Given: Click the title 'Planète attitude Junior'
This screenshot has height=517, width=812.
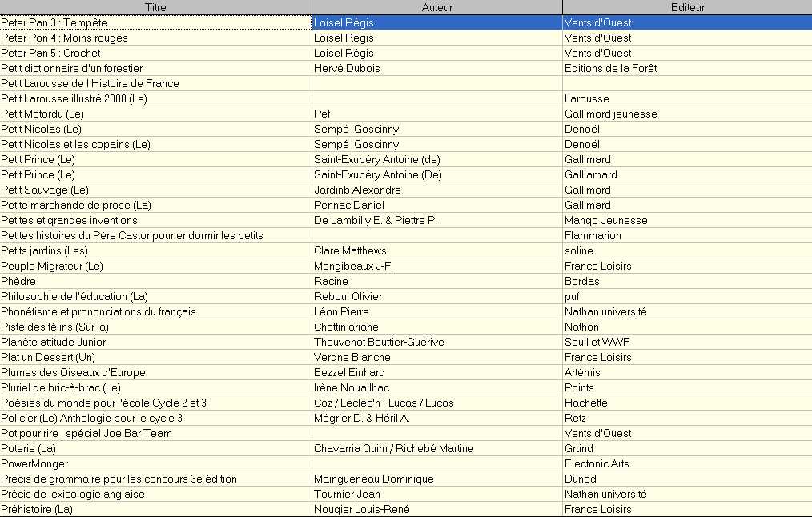Looking at the screenshot, I should click(x=54, y=342).
